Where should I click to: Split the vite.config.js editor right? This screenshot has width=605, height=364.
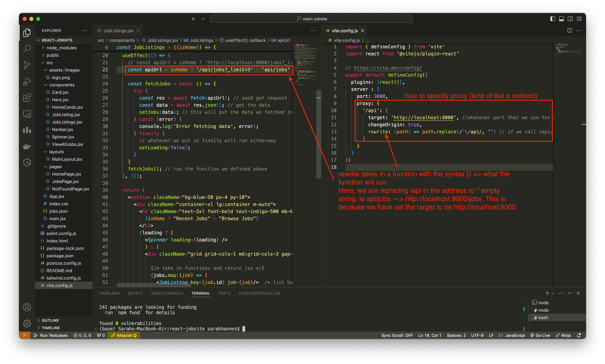tap(570, 30)
